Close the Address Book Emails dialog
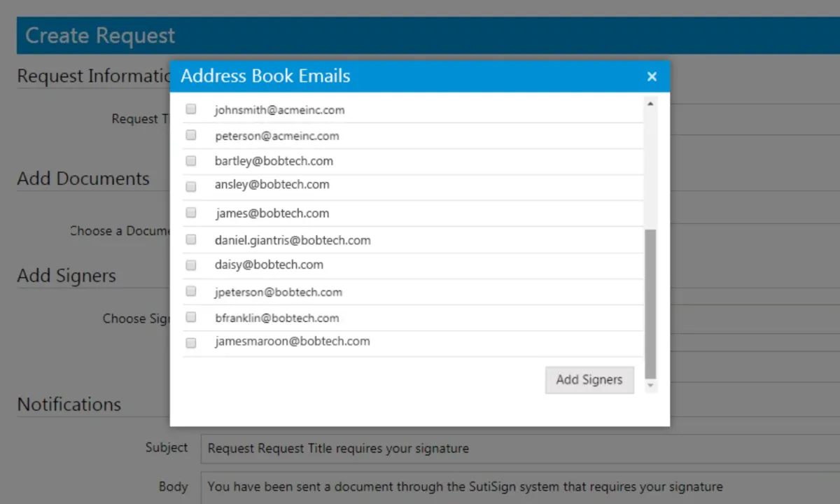This screenshot has height=504, width=840. [652, 76]
